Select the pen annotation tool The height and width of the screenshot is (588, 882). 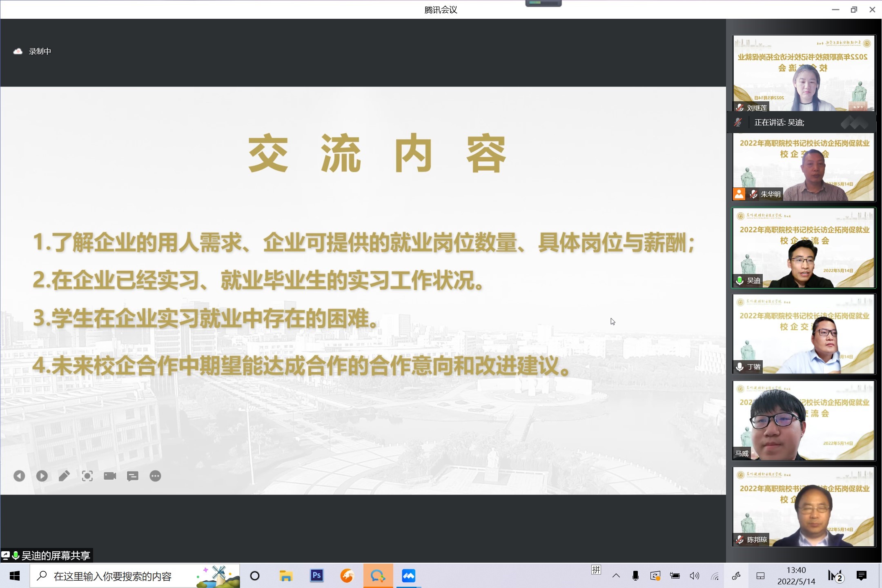click(65, 476)
